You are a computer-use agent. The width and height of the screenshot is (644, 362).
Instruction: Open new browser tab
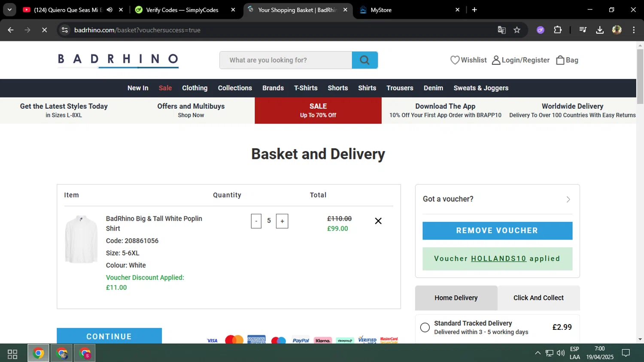pos(474,10)
